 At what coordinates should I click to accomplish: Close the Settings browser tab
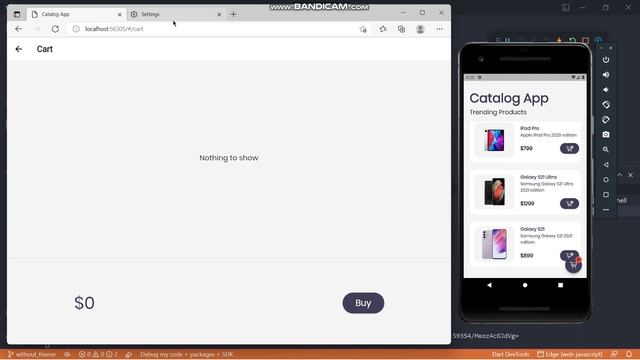click(219, 14)
